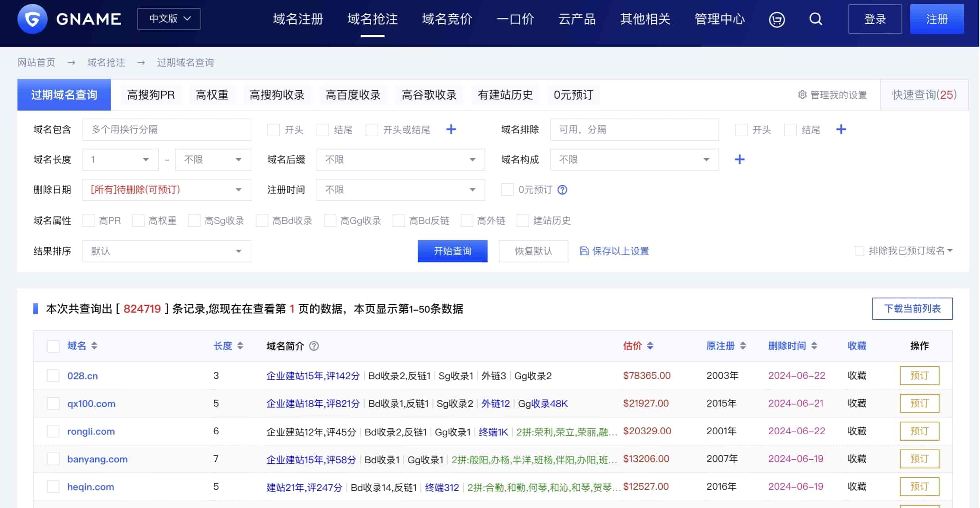The image size is (980, 508).
Task: Click the 0元预订 help question icon
Action: coord(562,190)
